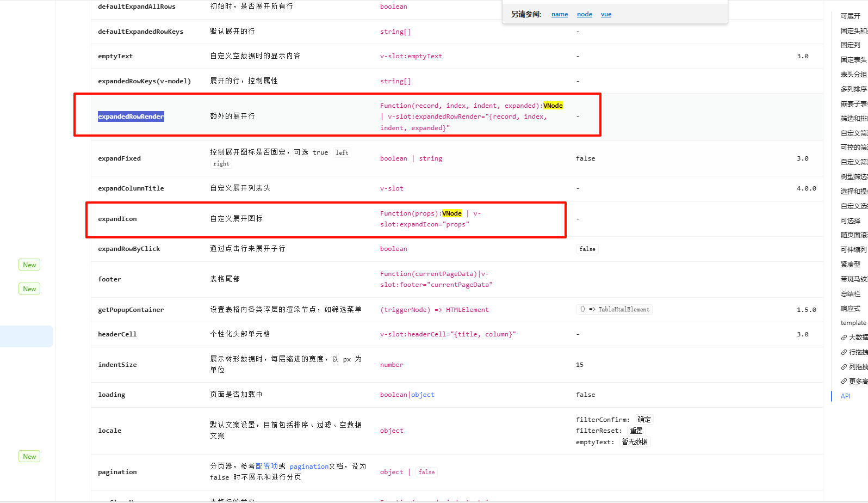Screen dimensions: 868x503
Task: Jump to 固定表头 anchor in sidebar
Action: pos(854,60)
